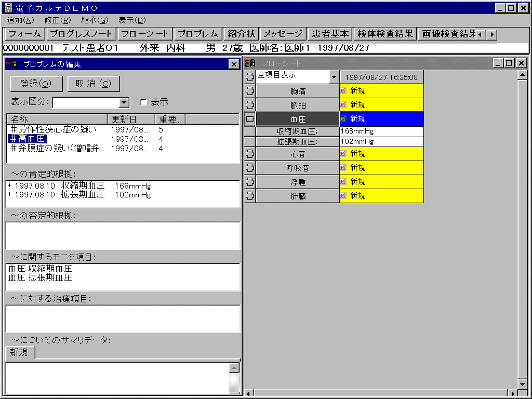Viewport: 532px width, 399px height.
Task: Expand the 胸痛 row plus icon
Action: coord(250,91)
